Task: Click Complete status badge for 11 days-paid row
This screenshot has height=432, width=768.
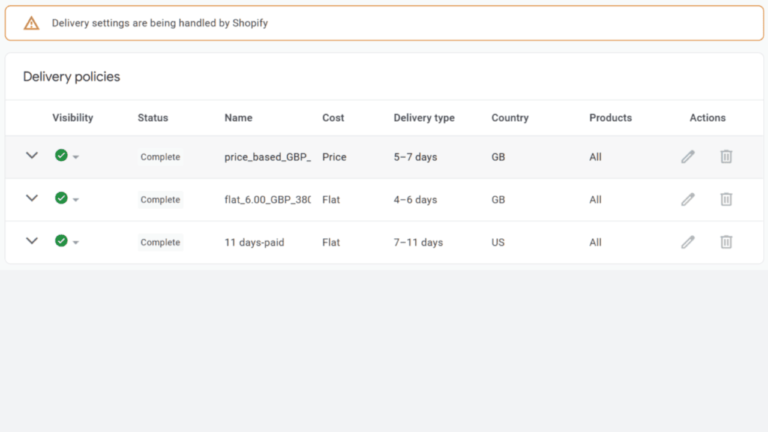Action: point(160,242)
